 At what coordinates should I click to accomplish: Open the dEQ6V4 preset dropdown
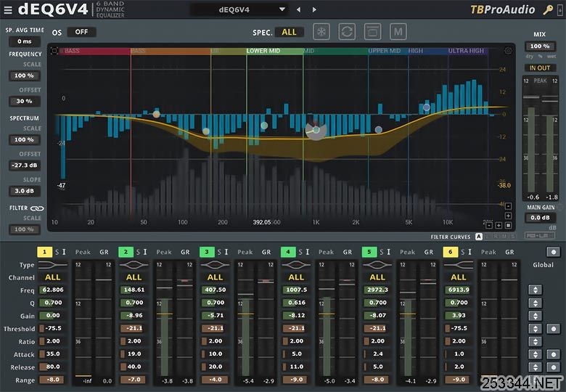tap(239, 9)
